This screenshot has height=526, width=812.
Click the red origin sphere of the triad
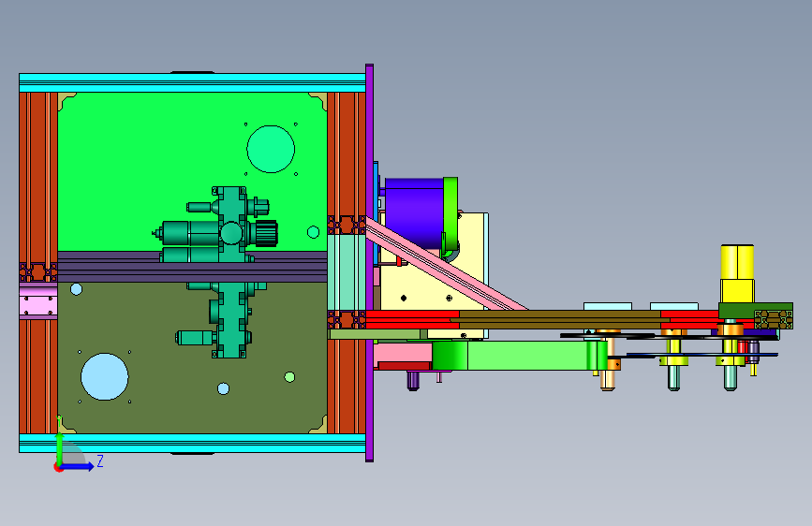pos(57,467)
